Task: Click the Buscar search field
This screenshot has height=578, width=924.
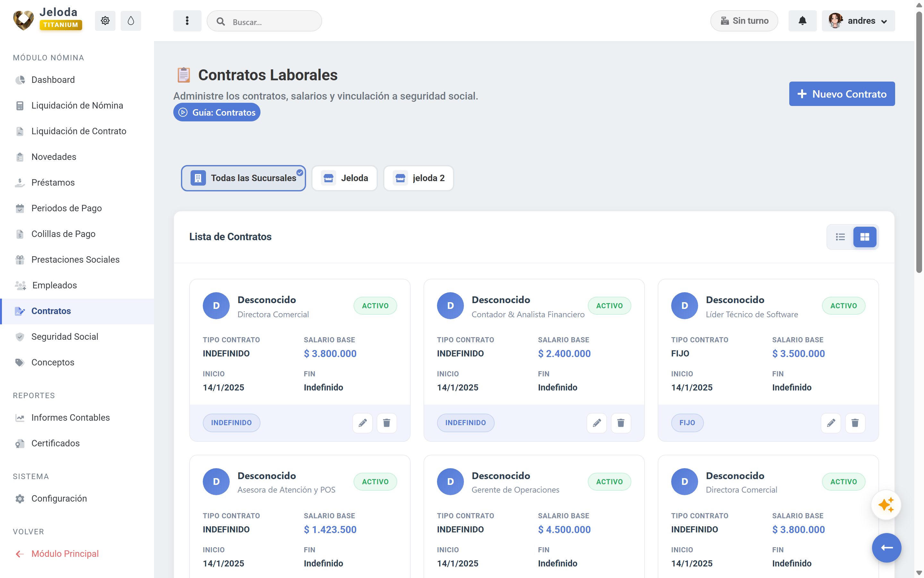Action: tap(264, 21)
